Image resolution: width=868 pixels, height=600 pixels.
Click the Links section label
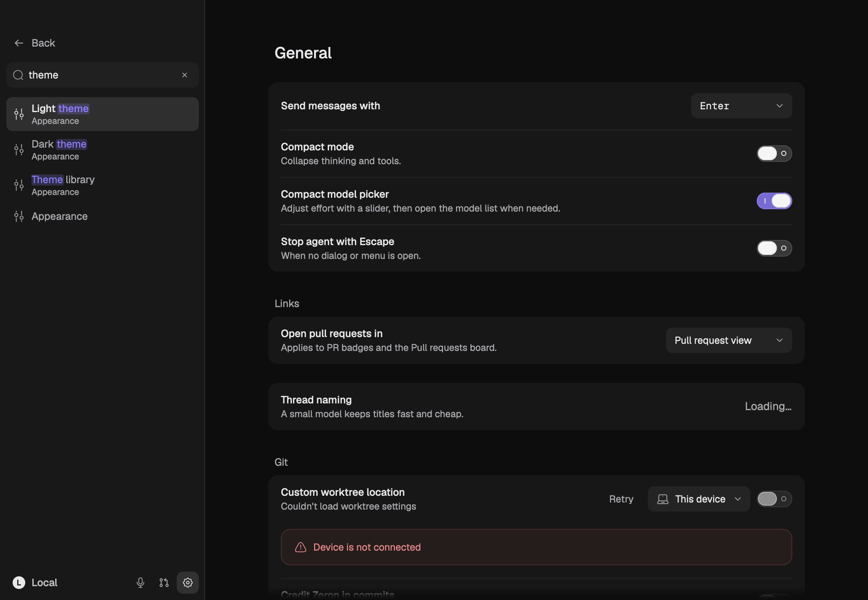point(287,304)
